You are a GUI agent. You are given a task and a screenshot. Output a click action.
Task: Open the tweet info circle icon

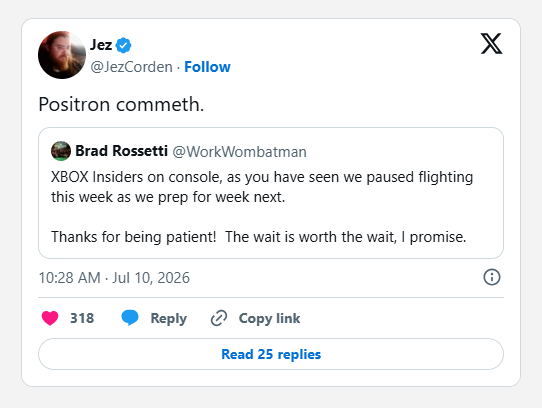point(492,277)
